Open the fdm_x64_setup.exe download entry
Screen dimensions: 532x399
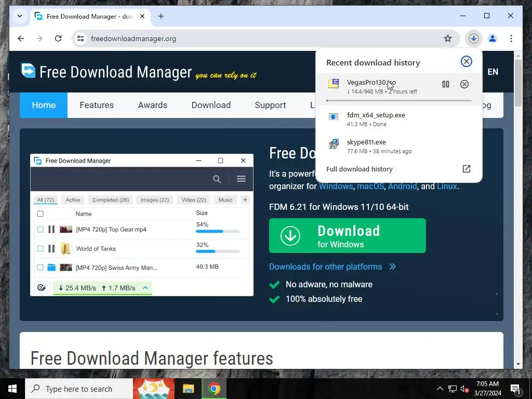[398, 119]
